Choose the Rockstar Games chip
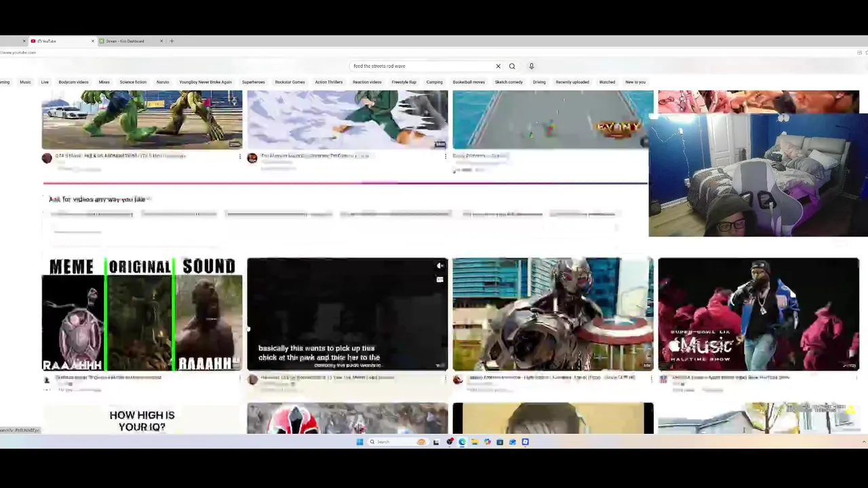This screenshot has height=488, width=868. pyautogui.click(x=290, y=82)
